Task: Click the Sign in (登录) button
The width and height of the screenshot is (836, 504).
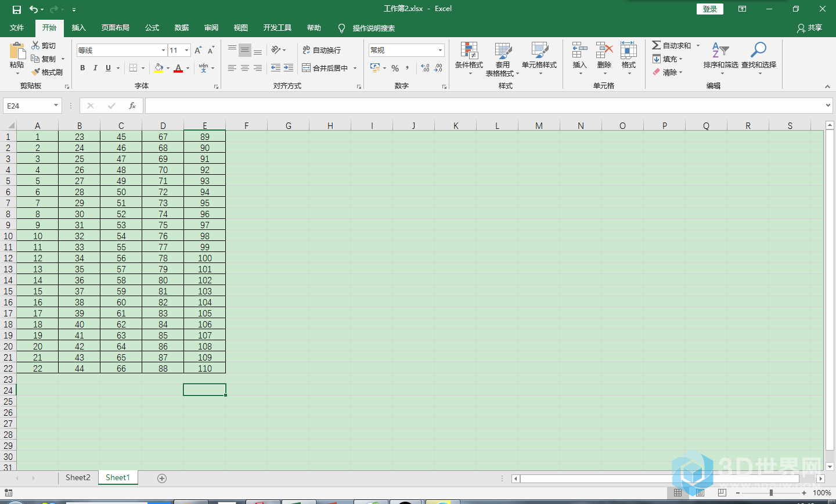Action: (710, 9)
